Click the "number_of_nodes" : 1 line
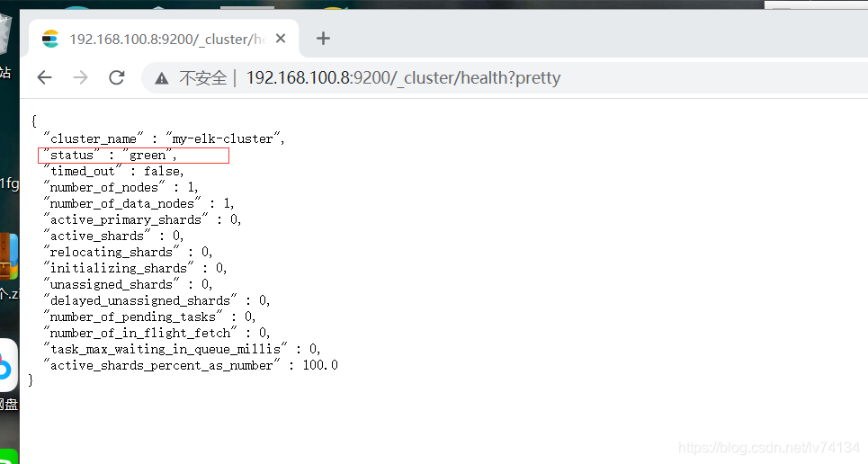Screen dimensions: 868x464 click(121, 187)
